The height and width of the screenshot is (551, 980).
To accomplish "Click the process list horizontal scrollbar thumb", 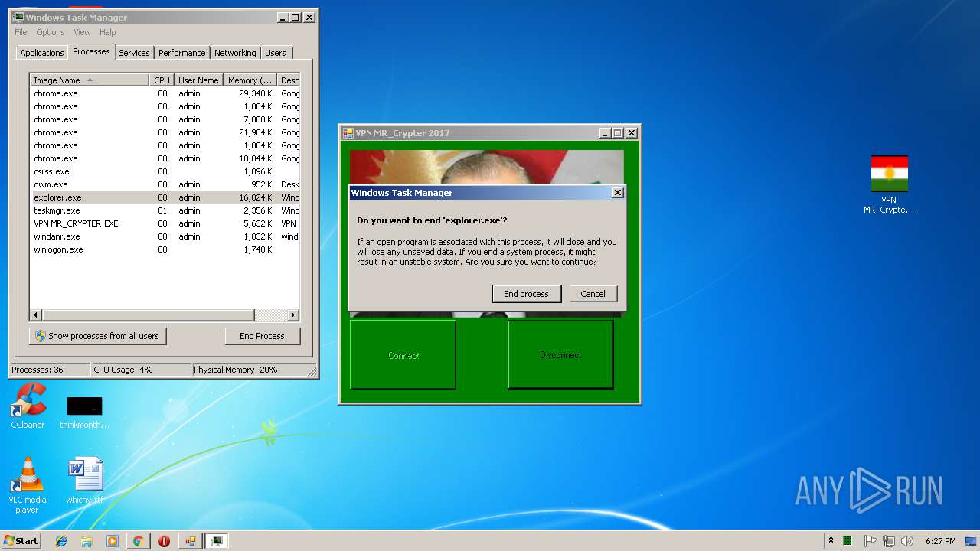I will (148, 315).
